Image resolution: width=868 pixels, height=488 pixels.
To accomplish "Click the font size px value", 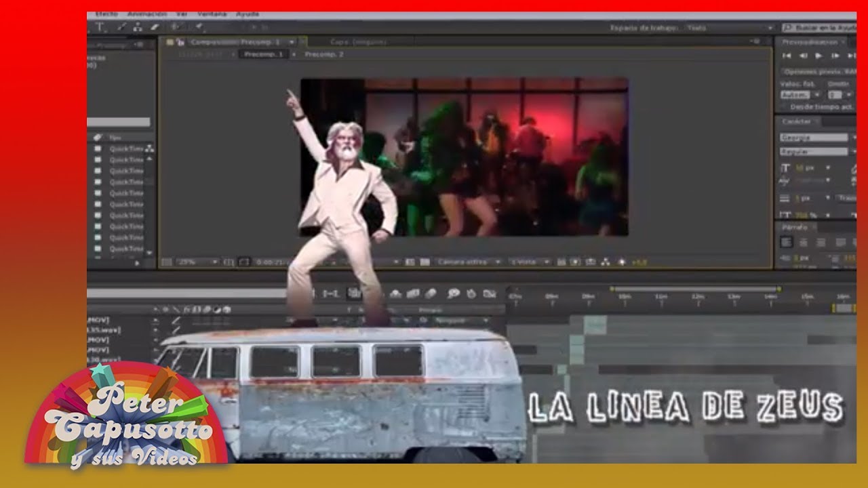I will point(804,167).
